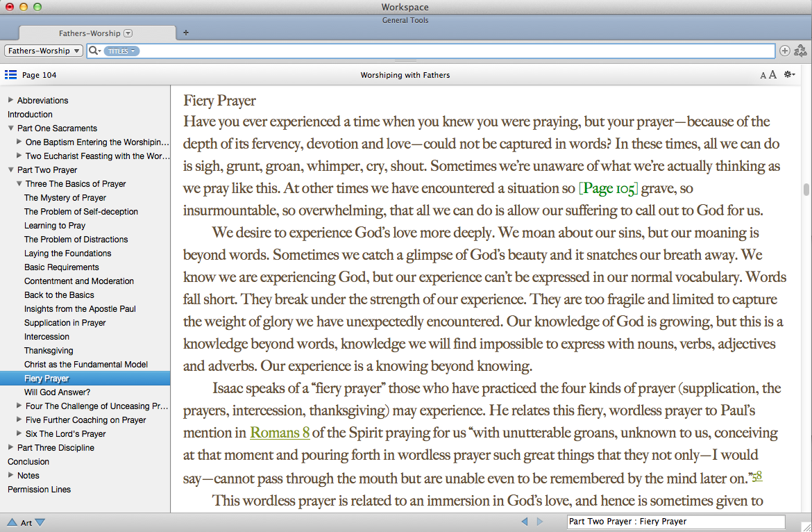
Task: Click the Part Two Prayer location field
Action: coord(676,522)
